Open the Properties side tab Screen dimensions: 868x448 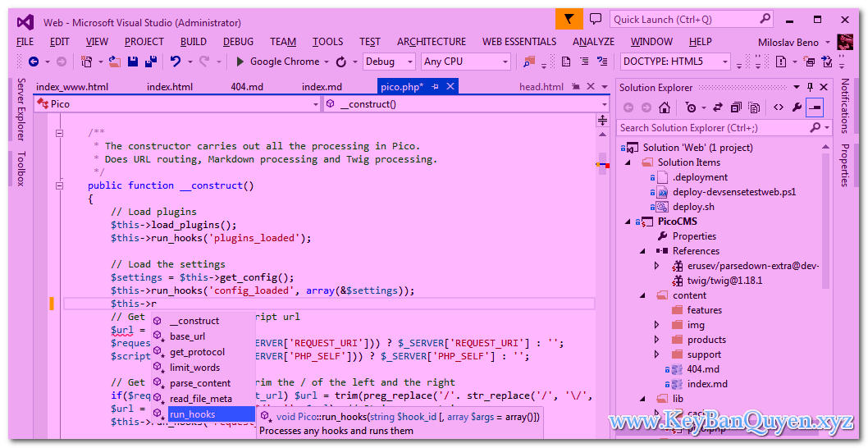tap(845, 165)
